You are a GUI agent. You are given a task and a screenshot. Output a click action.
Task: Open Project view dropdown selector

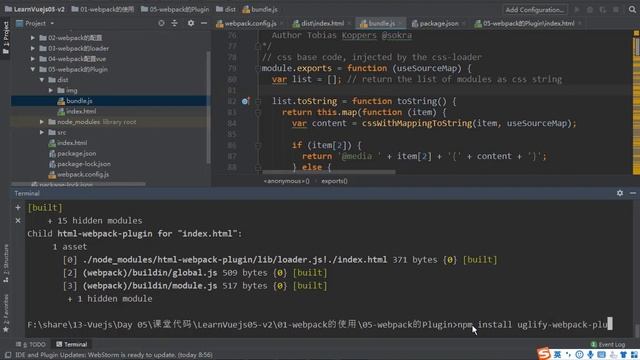[x=35, y=23]
